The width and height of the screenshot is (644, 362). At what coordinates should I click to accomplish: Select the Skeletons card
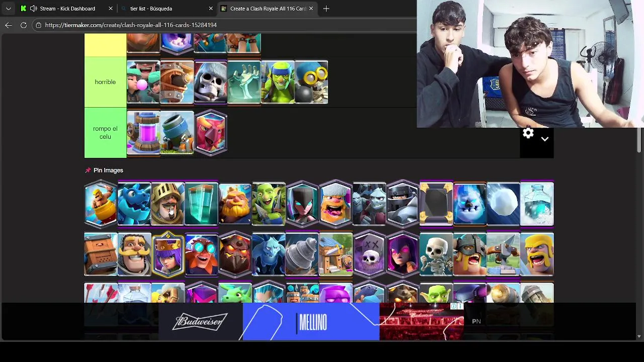tap(436, 254)
